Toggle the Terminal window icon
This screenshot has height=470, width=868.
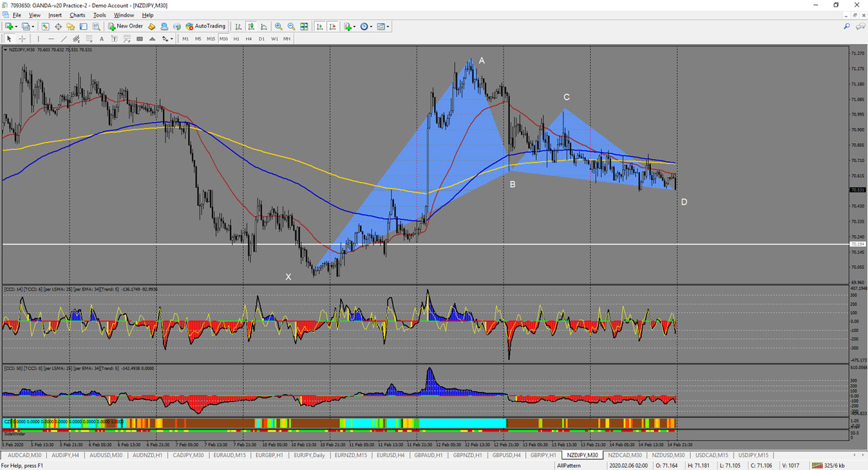click(83, 26)
